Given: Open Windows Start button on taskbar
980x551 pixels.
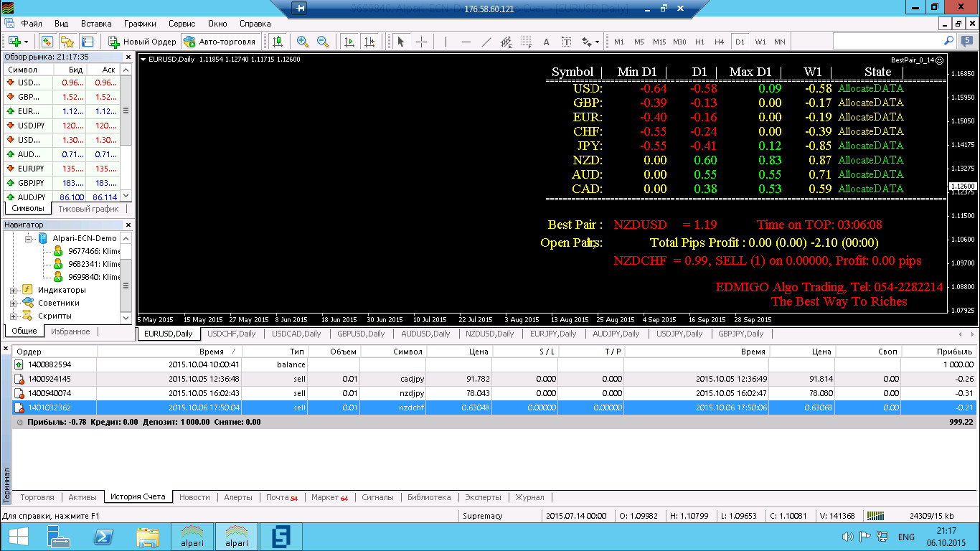Looking at the screenshot, I should coord(17,536).
